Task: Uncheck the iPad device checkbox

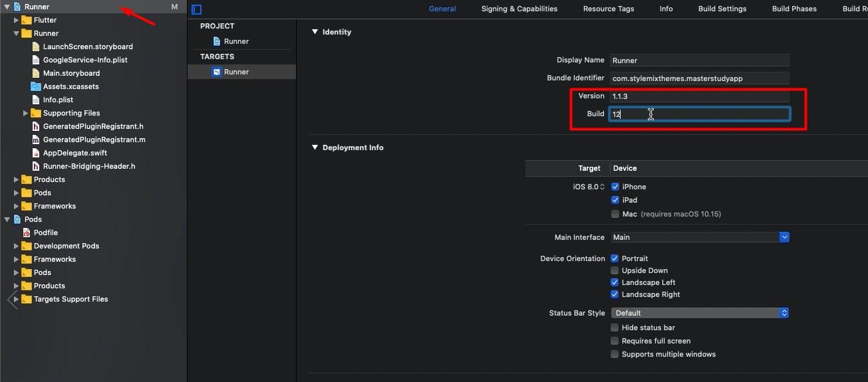Action: click(x=615, y=200)
